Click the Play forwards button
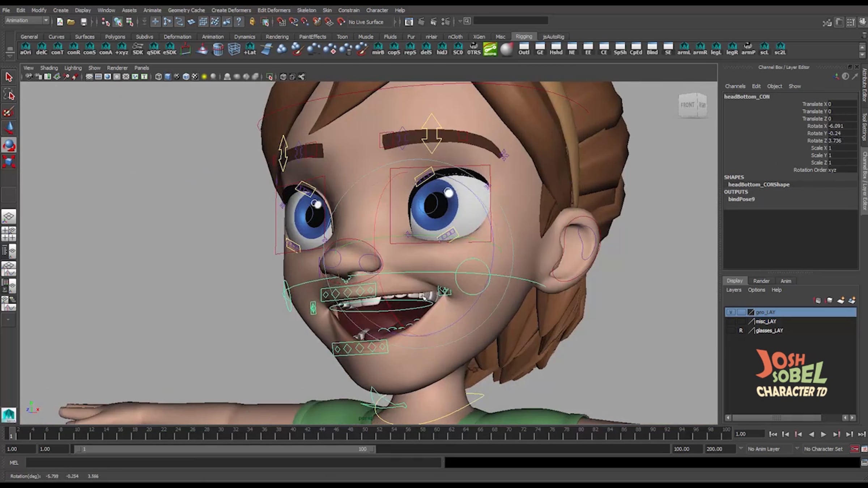The image size is (868, 488). click(824, 434)
